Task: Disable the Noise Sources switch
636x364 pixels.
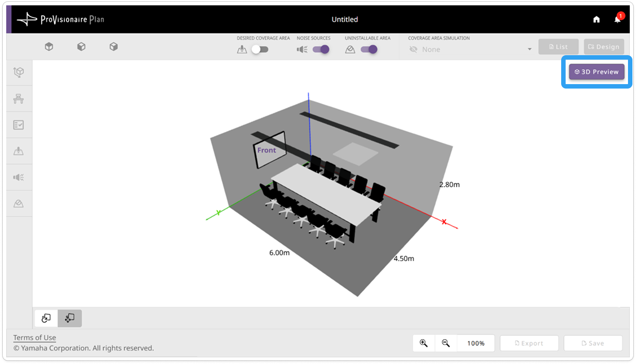Action: pyautogui.click(x=321, y=49)
